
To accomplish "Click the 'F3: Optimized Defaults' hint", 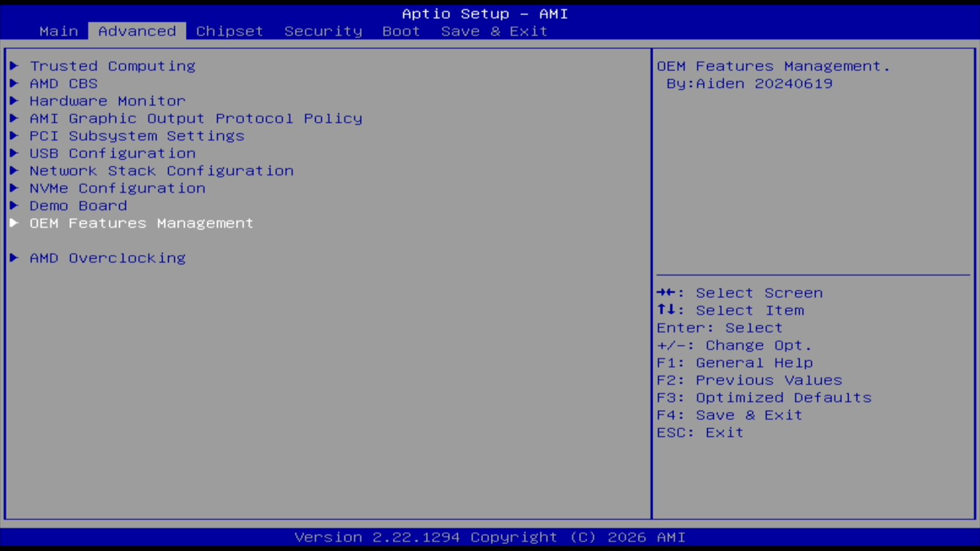I will [x=764, y=398].
